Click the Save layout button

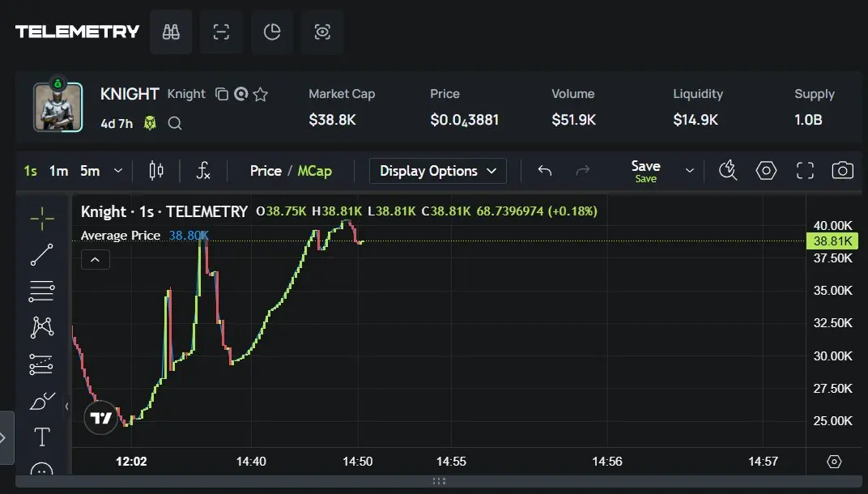click(x=645, y=171)
